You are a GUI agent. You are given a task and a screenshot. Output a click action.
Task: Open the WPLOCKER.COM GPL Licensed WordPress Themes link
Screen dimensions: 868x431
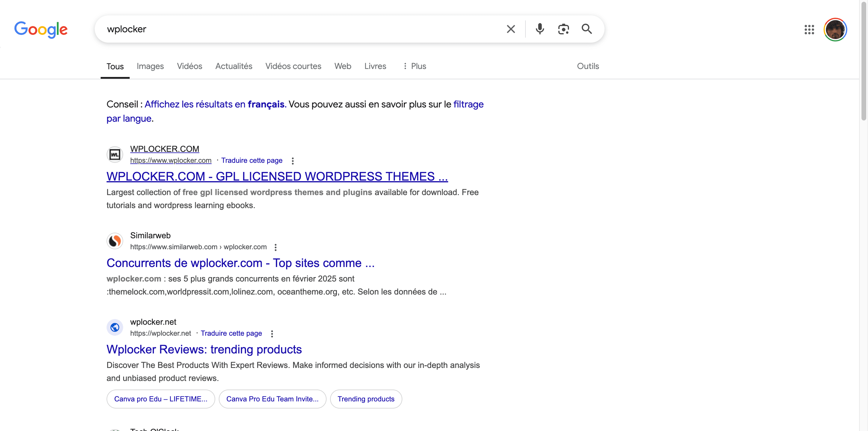(277, 176)
